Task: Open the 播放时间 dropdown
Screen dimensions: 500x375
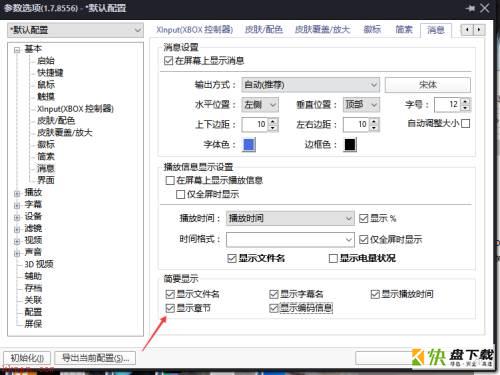Action: pyautogui.click(x=290, y=218)
